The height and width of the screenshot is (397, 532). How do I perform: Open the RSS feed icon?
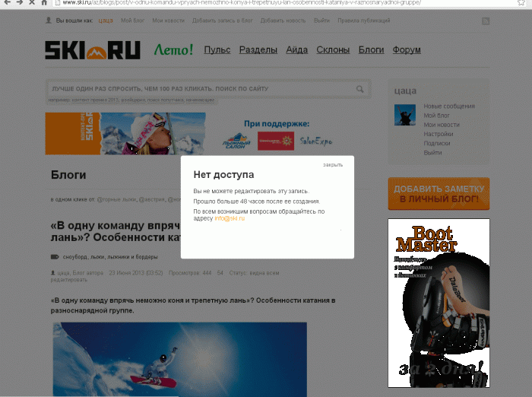pyautogui.click(x=486, y=21)
